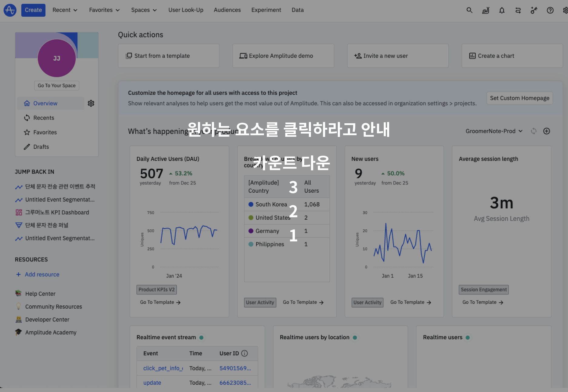Click the New users card title
568x392 pixels.
365,159
